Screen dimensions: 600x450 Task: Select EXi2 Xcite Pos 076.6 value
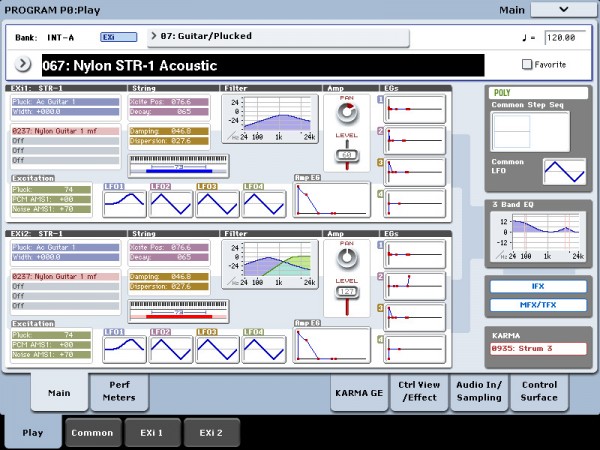point(169,247)
